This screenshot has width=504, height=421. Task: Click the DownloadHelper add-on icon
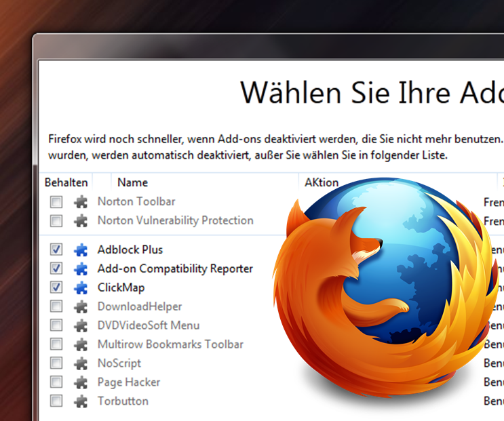point(81,307)
